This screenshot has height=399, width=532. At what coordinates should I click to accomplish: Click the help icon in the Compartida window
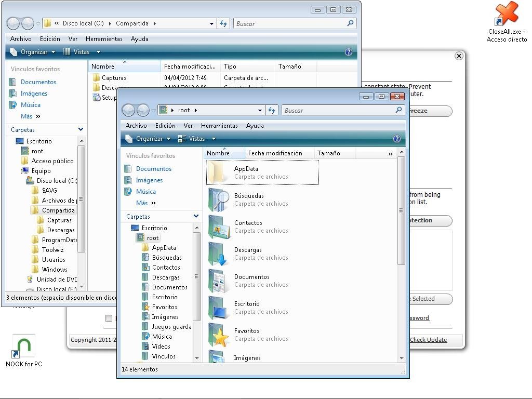tap(348, 52)
